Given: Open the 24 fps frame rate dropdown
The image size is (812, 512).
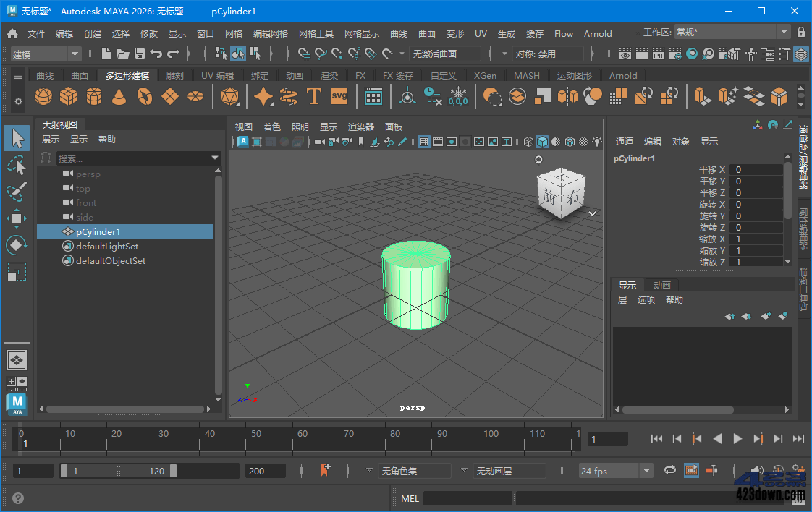Looking at the screenshot, I should point(614,471).
